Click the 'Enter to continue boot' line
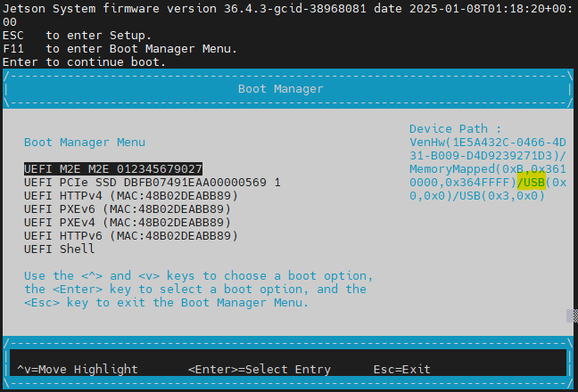 coord(84,61)
